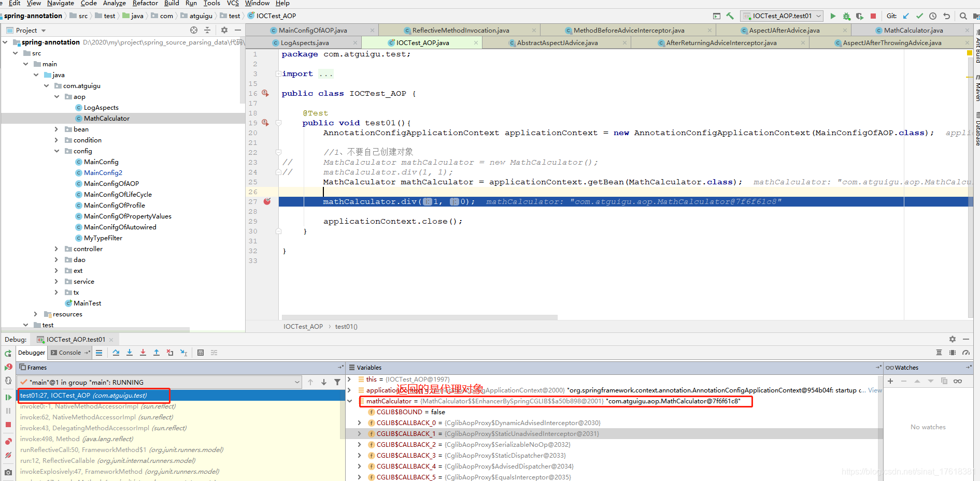This screenshot has width=980, height=481.
Task: Click the Run to Cursor icon
Action: 183,353
